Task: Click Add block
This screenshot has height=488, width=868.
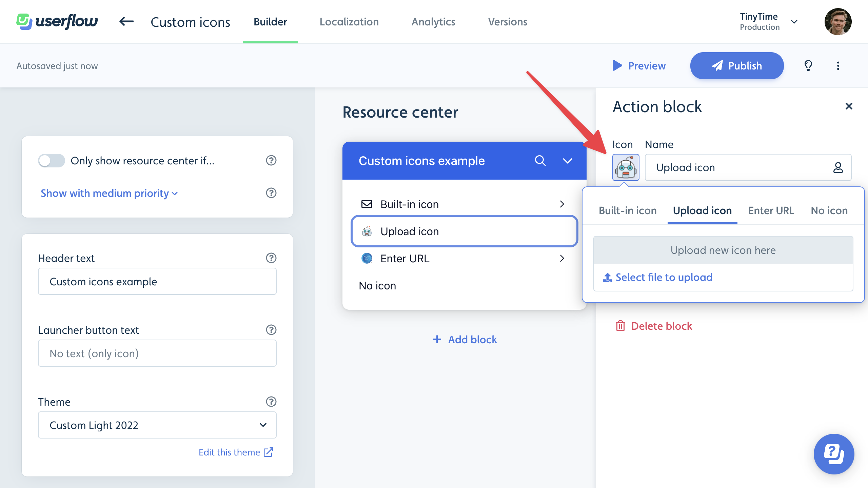Action: pos(465,340)
